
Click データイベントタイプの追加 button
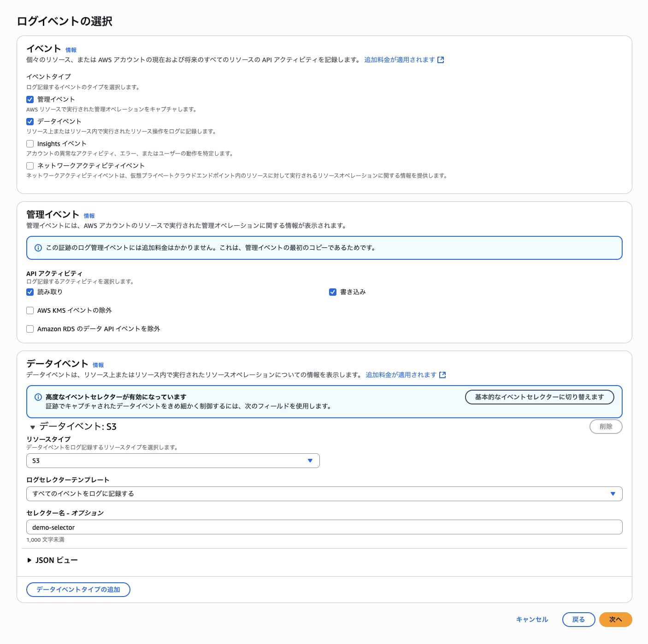click(x=78, y=590)
